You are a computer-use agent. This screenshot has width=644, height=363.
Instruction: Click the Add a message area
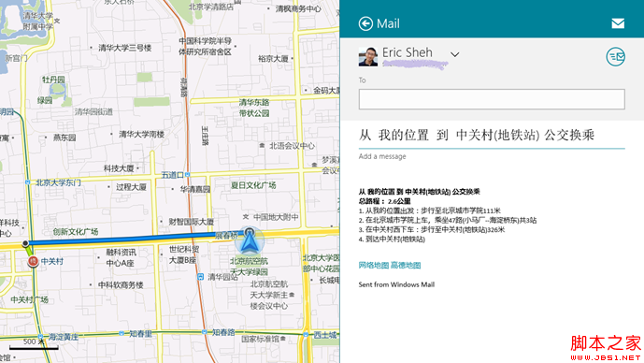click(382, 156)
